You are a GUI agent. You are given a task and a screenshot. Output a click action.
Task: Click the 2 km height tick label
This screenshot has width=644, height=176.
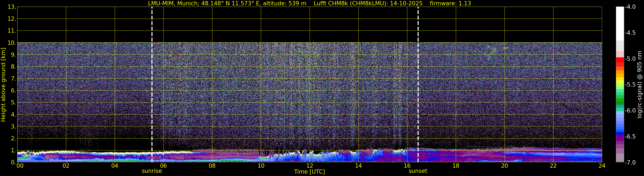click(13, 138)
